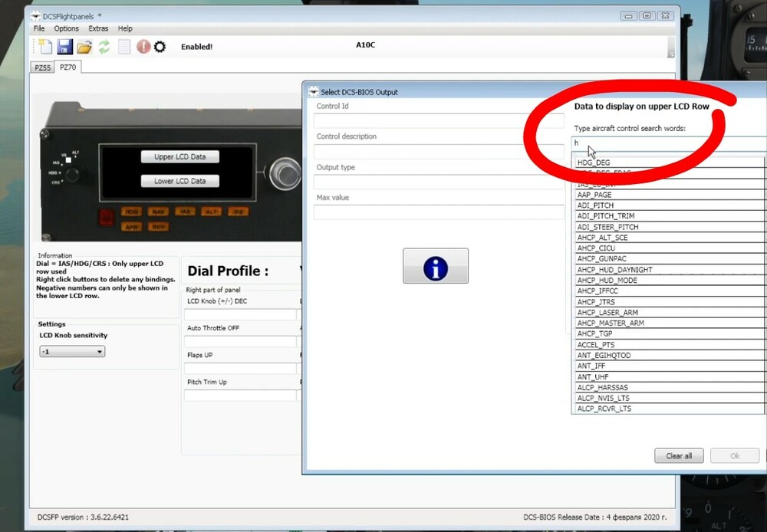
Task: Select AAP_PAGE in the results list
Action: (669, 195)
